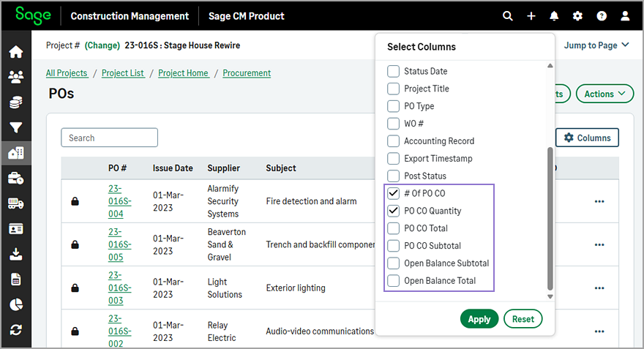Go to Project List breadcrumb
The width and height of the screenshot is (644, 349).
(123, 73)
